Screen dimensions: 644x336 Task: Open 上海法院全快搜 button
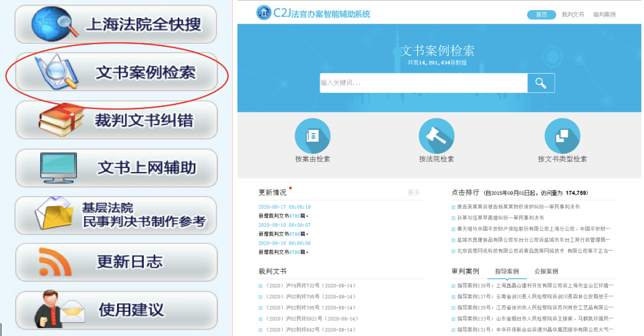click(116, 24)
